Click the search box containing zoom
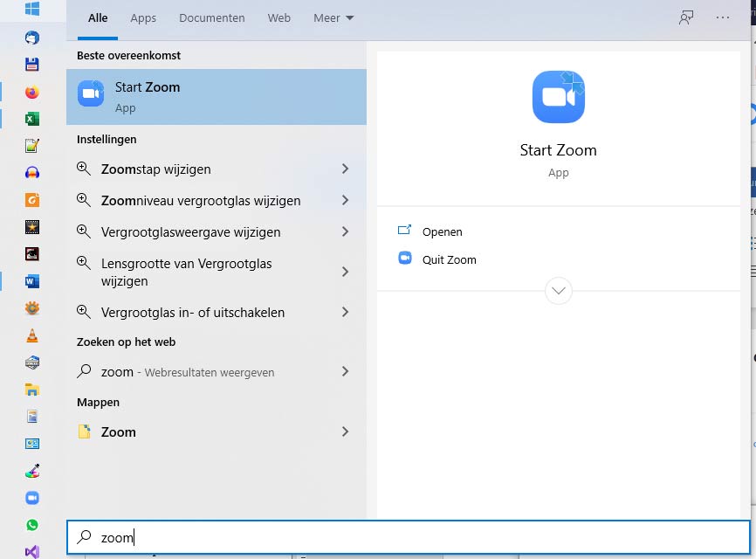This screenshot has width=756, height=559. pyautogui.click(x=409, y=537)
